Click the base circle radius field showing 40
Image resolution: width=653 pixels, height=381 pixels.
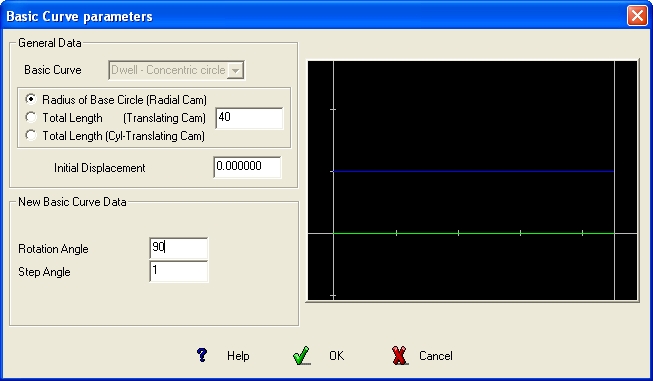(x=249, y=118)
